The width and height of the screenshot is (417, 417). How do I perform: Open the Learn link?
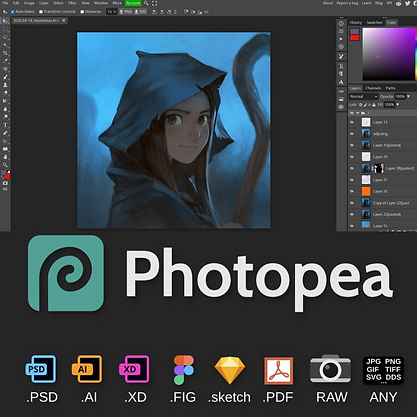(366, 3)
